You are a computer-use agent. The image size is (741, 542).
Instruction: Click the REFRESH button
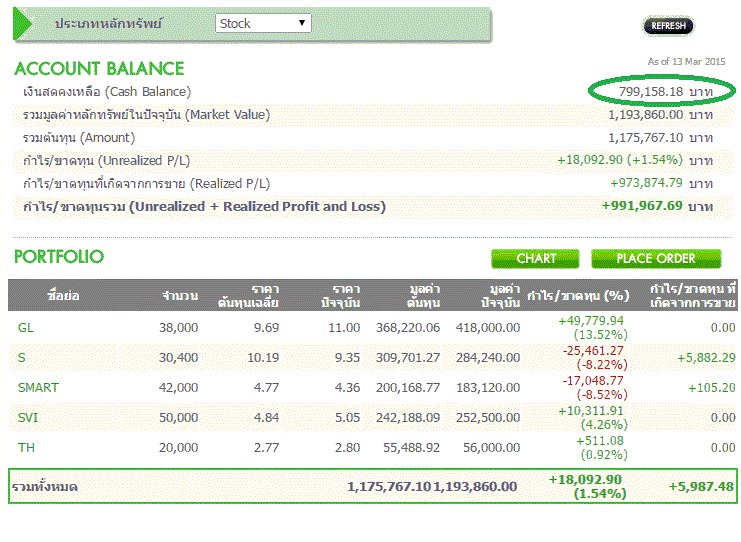point(668,26)
